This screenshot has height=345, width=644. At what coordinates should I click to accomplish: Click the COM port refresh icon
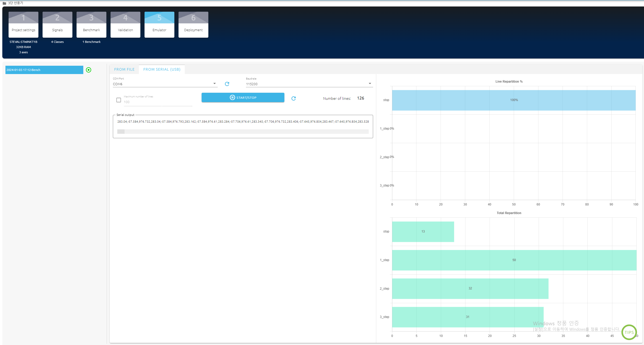pos(227,84)
